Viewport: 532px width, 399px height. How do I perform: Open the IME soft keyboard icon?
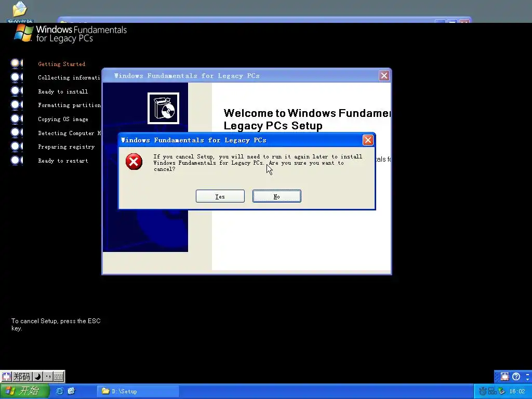click(x=58, y=376)
